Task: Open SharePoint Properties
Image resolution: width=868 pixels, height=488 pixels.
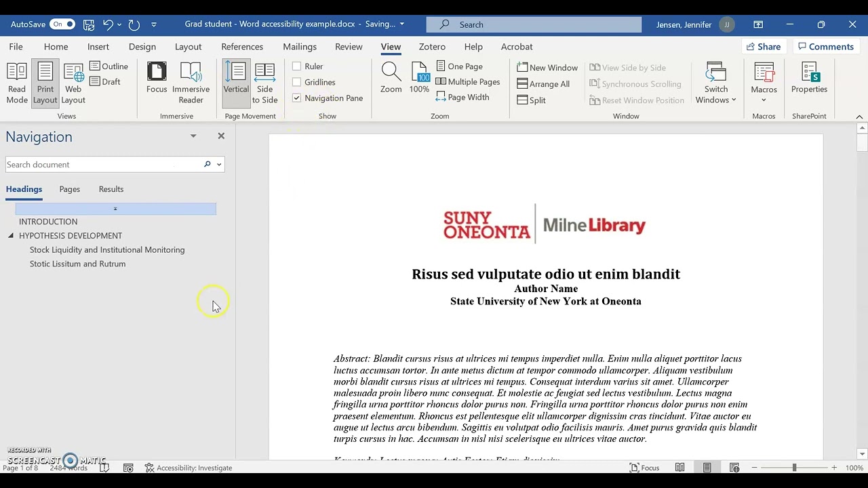Action: click(809, 78)
